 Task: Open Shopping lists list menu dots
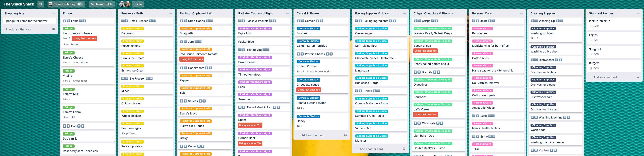[54, 13]
